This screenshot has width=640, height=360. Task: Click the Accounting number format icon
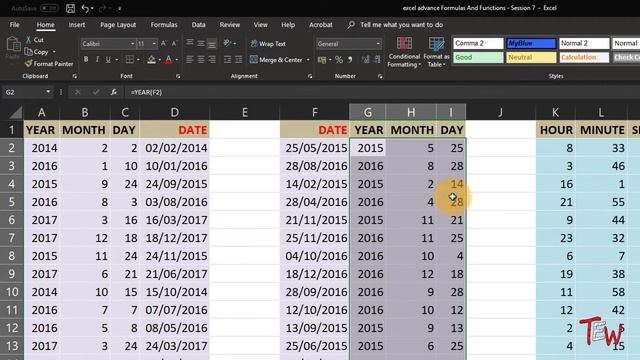322,60
